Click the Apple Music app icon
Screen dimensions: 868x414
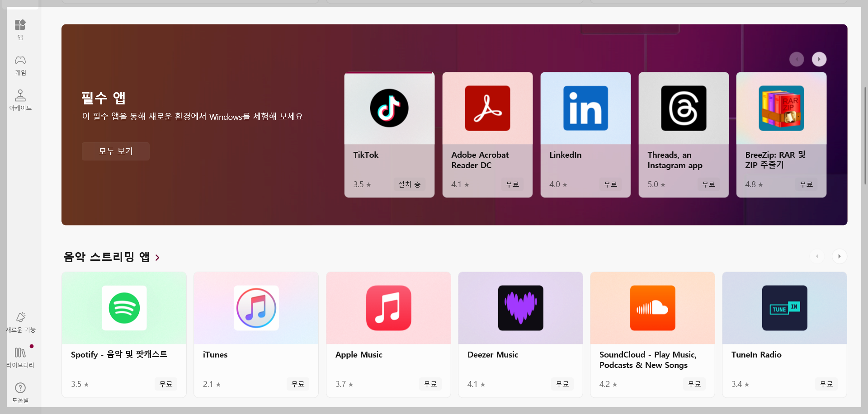(389, 308)
